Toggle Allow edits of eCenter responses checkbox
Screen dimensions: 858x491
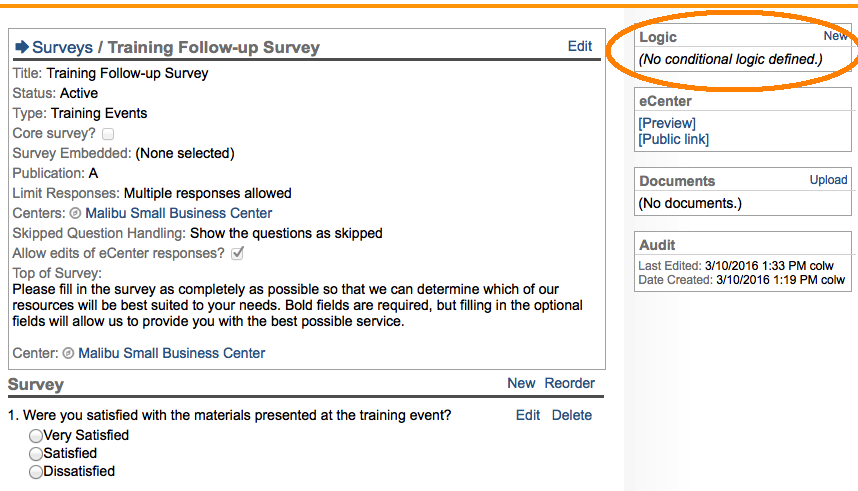(x=238, y=253)
